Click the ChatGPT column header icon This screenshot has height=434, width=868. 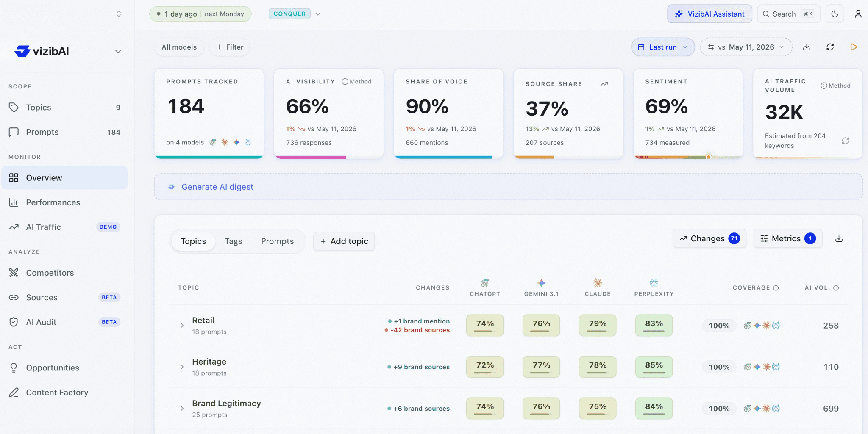[485, 283]
